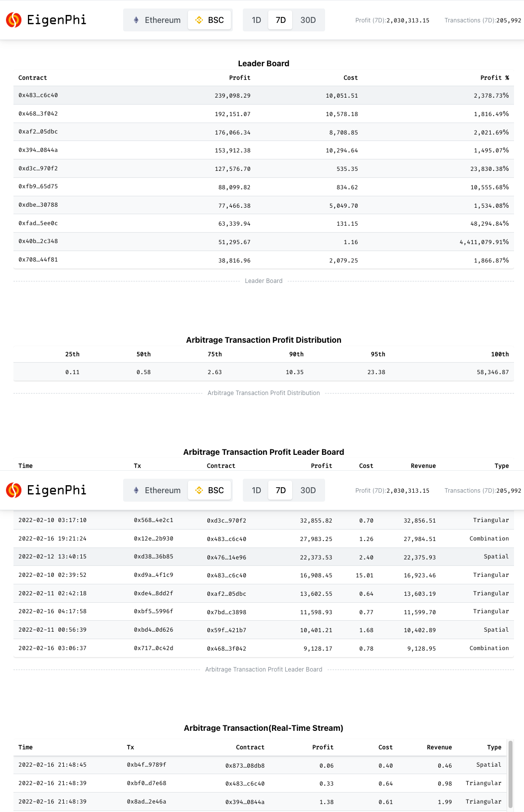524x812 pixels.
Task: Select the 30D time range
Action: coord(308,20)
